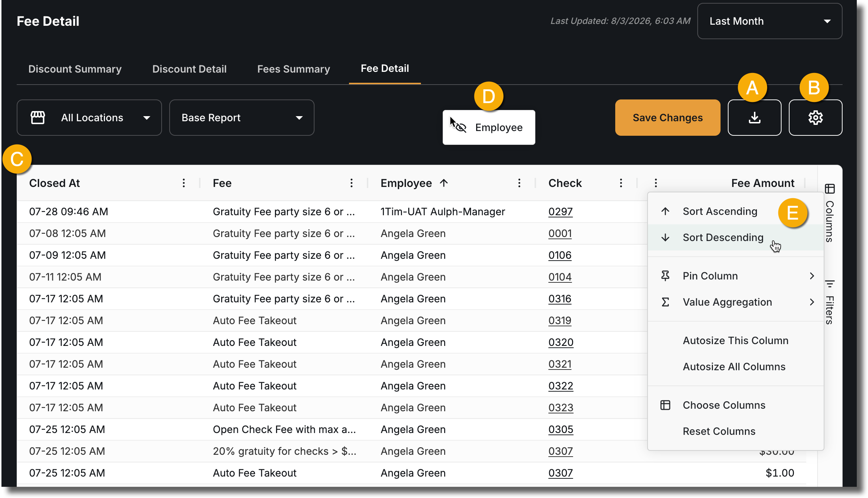868x498 pixels.
Task: Open the Closed At column menu dots
Action: coord(184,183)
